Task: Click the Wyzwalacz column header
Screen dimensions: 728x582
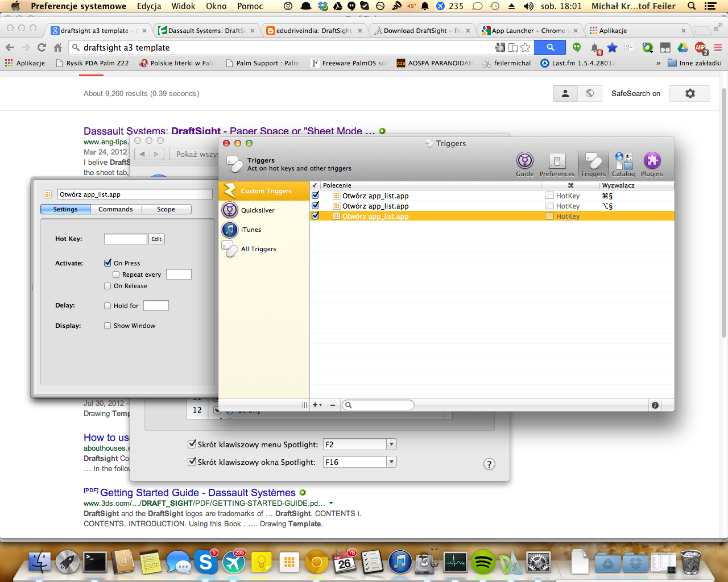Action: [x=637, y=185]
